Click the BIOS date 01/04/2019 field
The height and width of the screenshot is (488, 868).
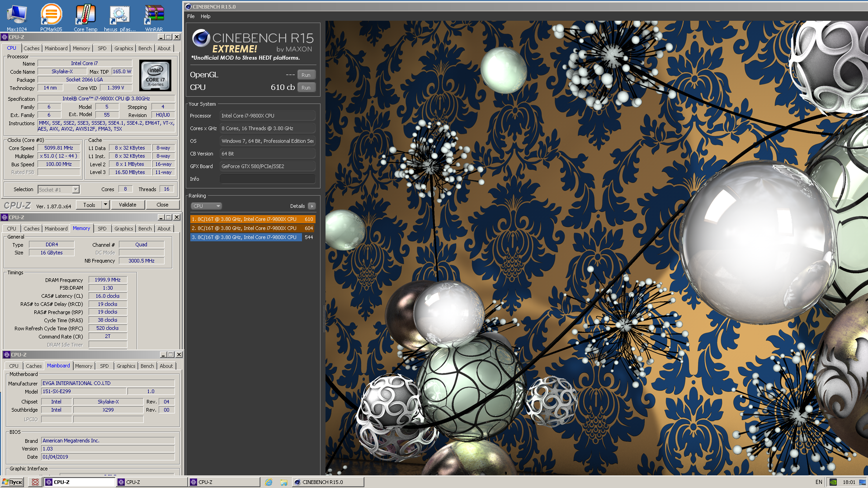[x=108, y=457]
